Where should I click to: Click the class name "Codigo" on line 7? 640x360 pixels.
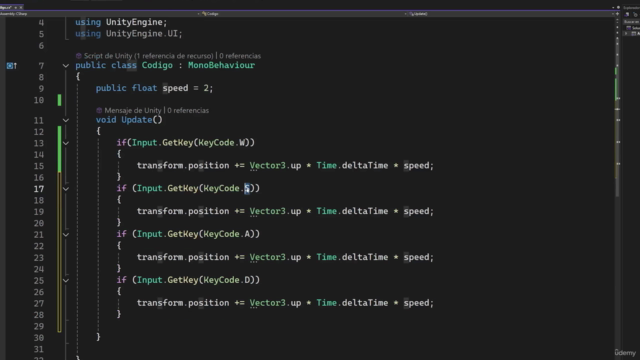pos(157,65)
